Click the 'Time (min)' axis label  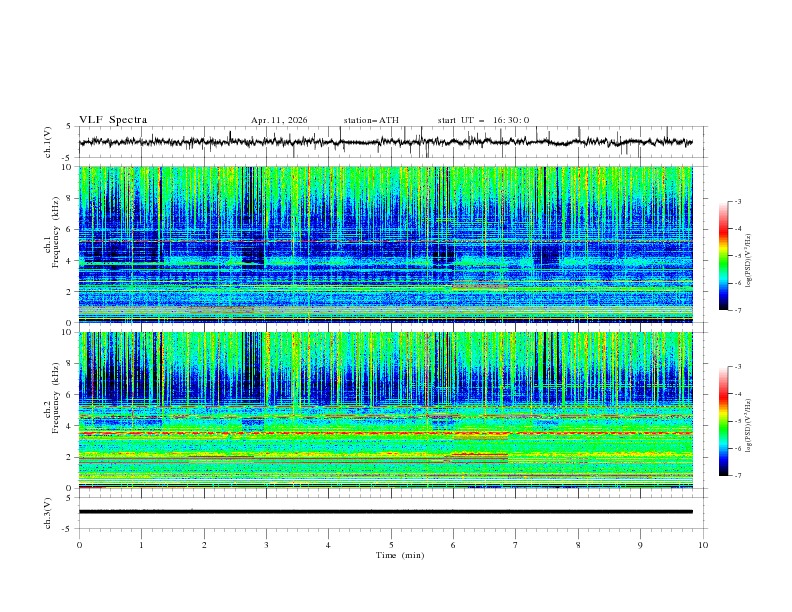click(x=400, y=555)
